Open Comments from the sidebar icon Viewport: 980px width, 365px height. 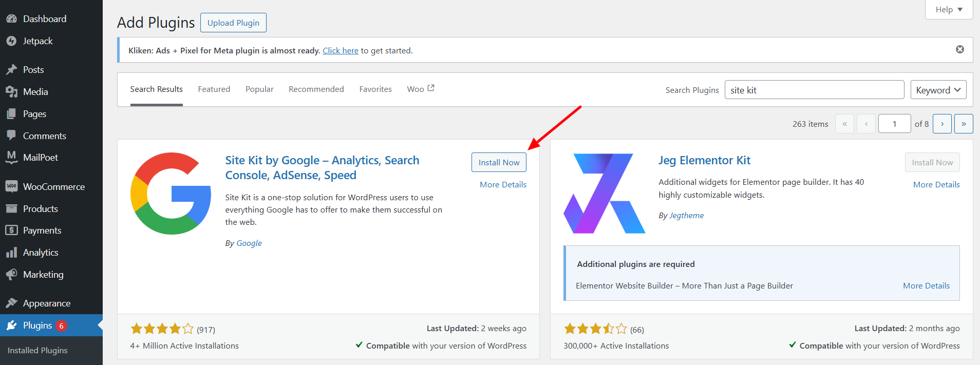[12, 136]
